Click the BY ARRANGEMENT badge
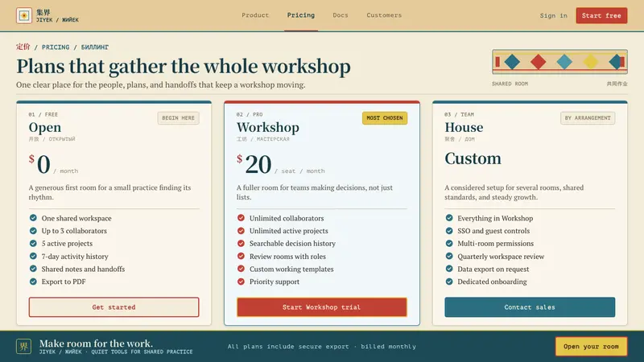 click(x=588, y=117)
